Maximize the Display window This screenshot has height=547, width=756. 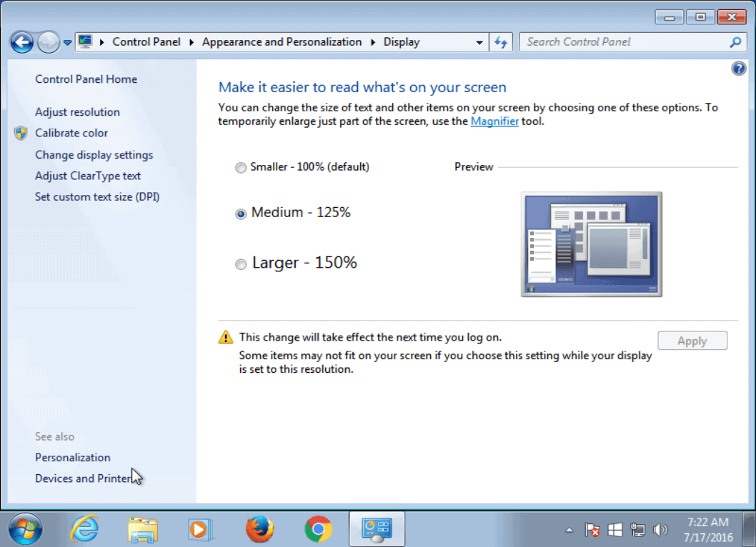click(x=700, y=17)
